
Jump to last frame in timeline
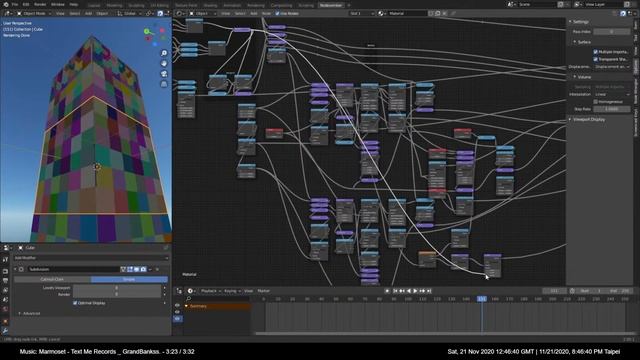429,291
